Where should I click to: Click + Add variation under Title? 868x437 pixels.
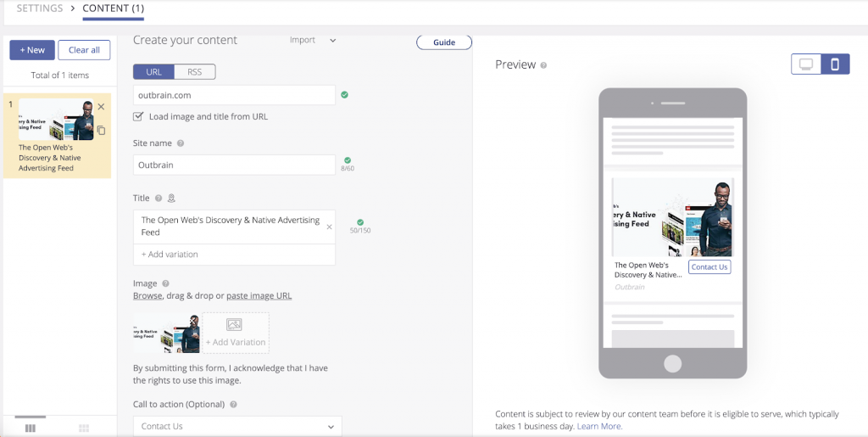click(170, 255)
